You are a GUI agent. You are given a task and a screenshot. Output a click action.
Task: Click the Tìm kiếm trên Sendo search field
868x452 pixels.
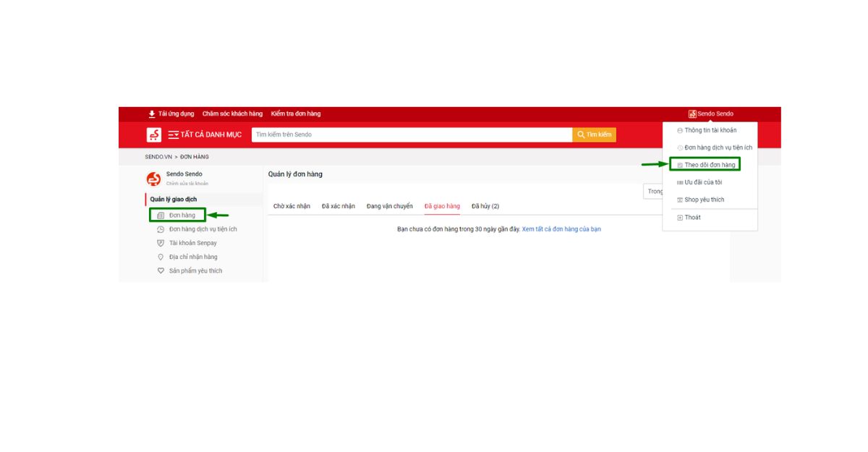pos(412,135)
